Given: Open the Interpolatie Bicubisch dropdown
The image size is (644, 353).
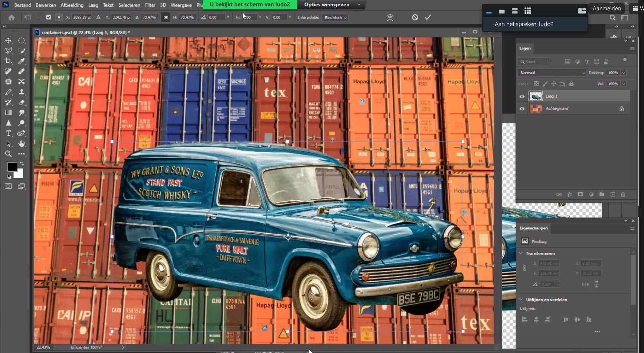Looking at the screenshot, I should click(335, 17).
